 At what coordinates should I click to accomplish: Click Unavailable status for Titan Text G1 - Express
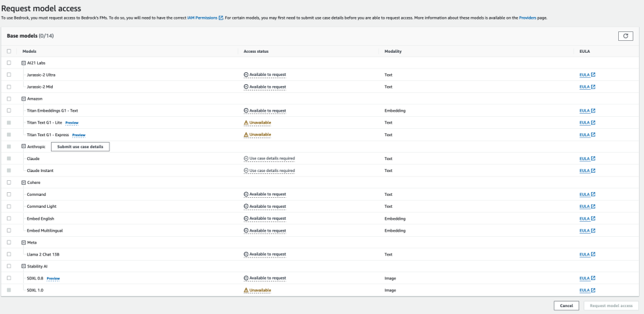click(x=257, y=134)
